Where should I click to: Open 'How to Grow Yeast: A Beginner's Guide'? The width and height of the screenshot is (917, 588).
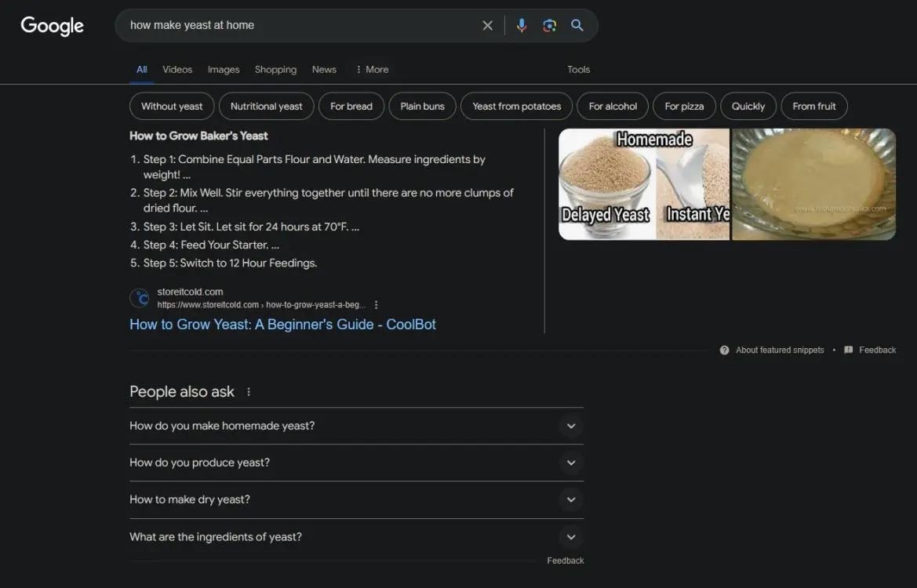click(x=282, y=324)
